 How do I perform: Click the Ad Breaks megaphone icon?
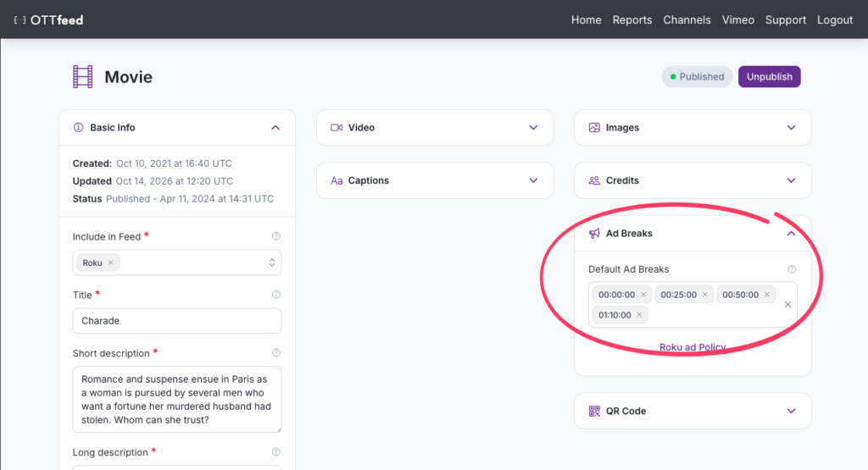pyautogui.click(x=594, y=234)
